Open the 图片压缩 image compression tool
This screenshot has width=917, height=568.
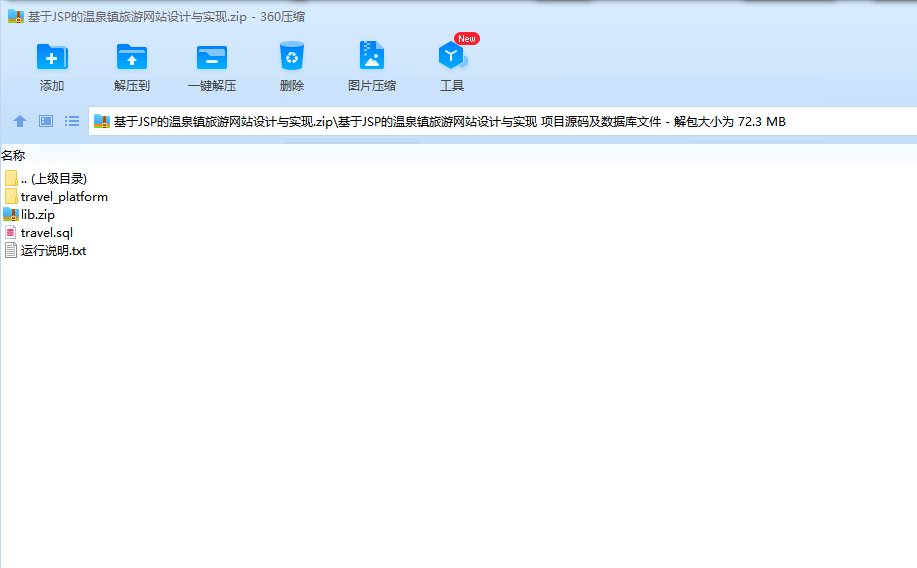point(371,56)
